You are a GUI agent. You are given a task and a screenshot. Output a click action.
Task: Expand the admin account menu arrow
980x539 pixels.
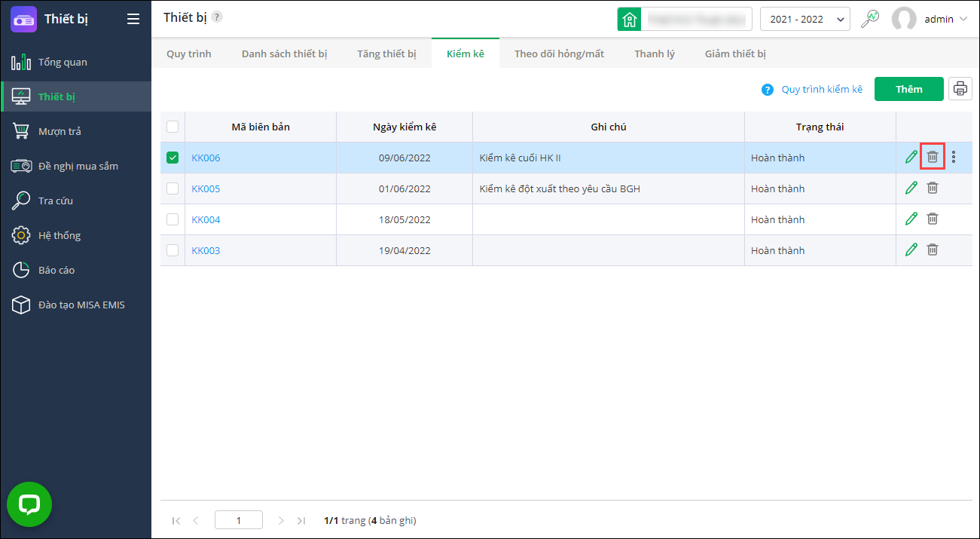point(963,20)
